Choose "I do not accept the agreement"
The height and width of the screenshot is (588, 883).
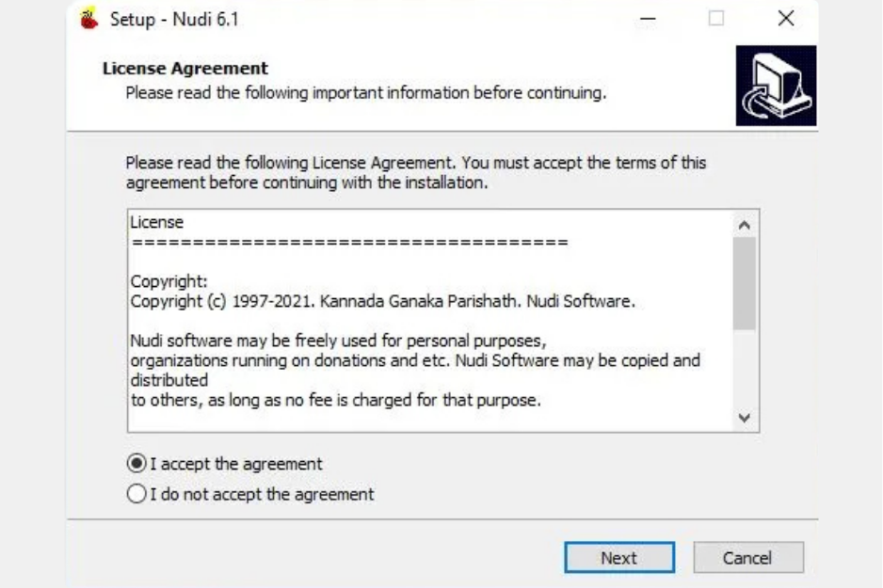coord(136,494)
